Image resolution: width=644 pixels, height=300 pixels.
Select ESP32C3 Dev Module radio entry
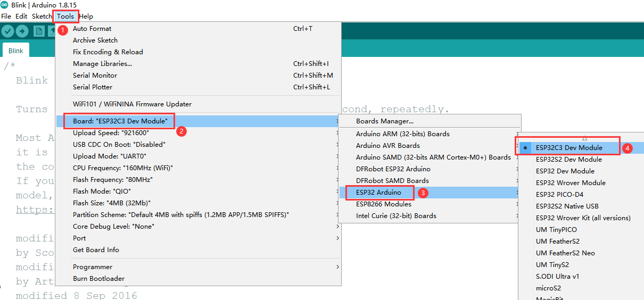(581, 148)
